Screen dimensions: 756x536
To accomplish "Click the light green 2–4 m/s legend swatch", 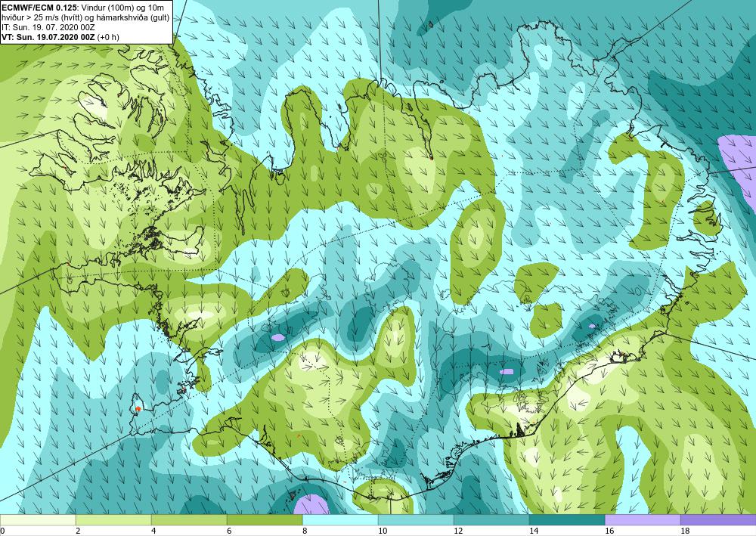I will (113, 520).
